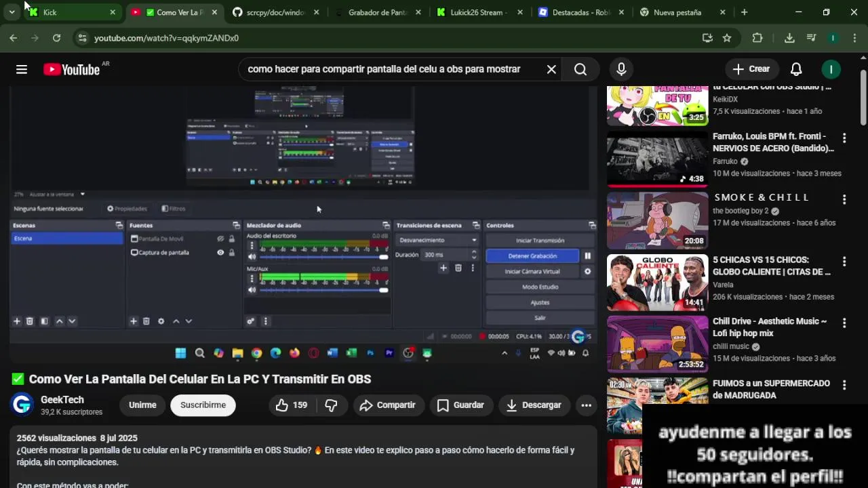Click the virtual camera settings gear in OBS video

pyautogui.click(x=587, y=271)
